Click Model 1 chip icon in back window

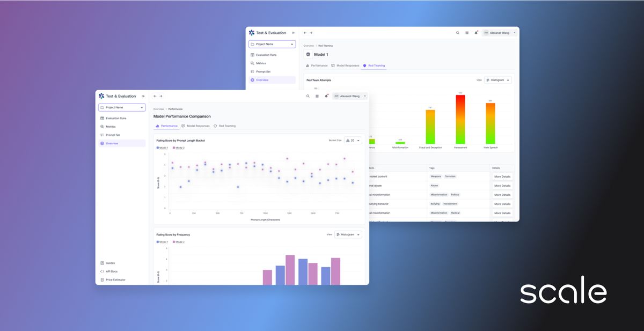pos(308,54)
